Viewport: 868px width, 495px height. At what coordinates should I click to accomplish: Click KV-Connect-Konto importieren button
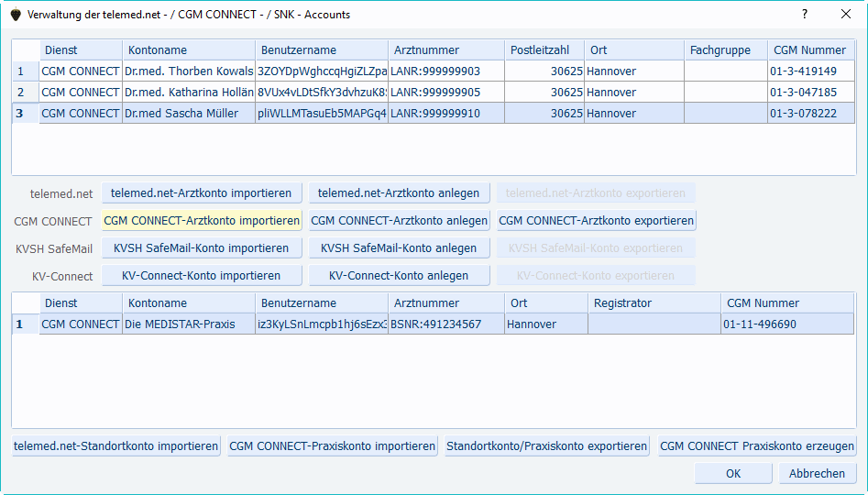click(x=202, y=276)
